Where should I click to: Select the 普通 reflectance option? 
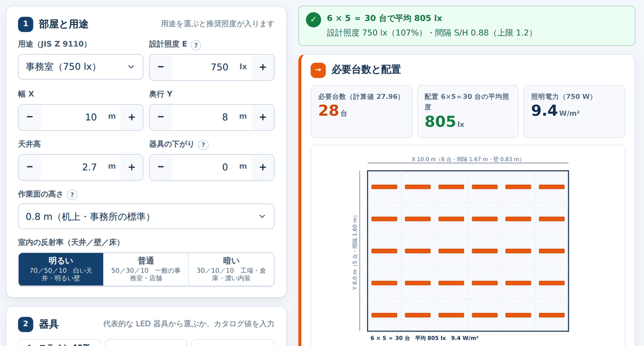click(x=146, y=269)
